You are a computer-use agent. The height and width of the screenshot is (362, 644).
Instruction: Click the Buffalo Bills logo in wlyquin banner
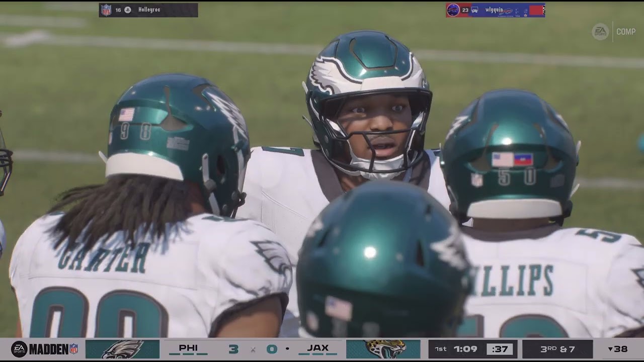(453, 10)
